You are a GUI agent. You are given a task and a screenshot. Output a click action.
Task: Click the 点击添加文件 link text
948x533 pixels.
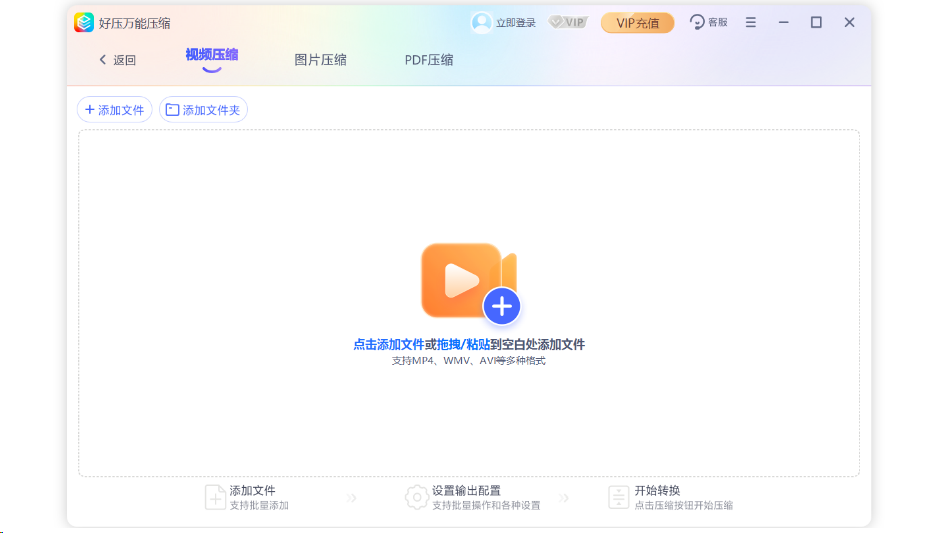tap(389, 344)
